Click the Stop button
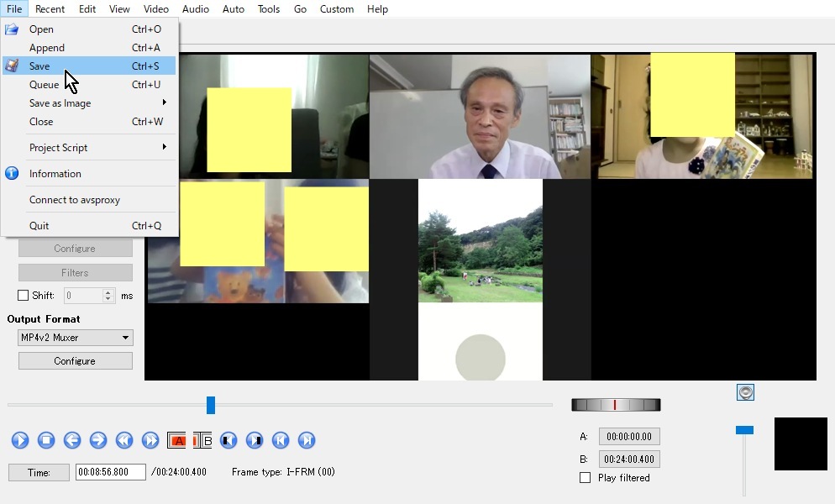The width and height of the screenshot is (835, 504). click(46, 440)
